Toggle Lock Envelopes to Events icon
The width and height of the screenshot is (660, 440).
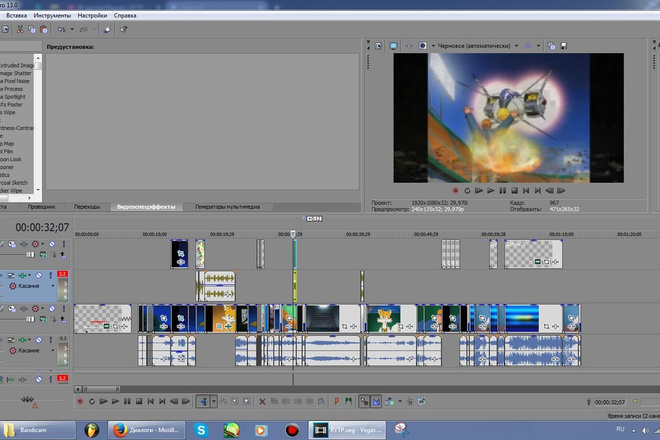(410, 402)
